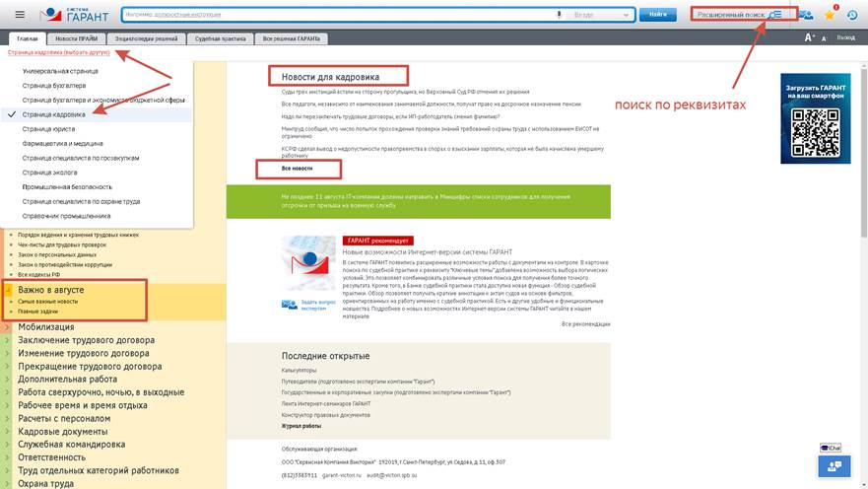Switch to Новости ПРАЙМ tab
The height and width of the screenshot is (489, 868).
pyautogui.click(x=77, y=38)
